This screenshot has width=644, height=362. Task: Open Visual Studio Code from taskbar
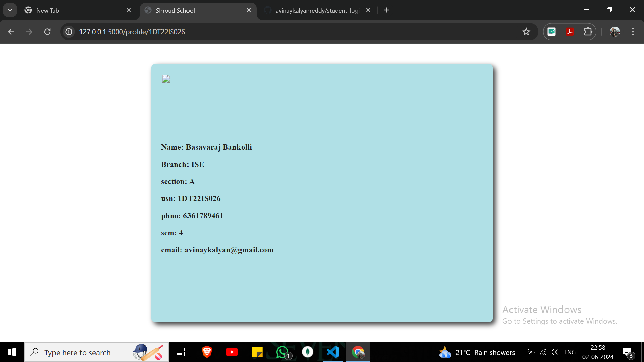(x=333, y=352)
